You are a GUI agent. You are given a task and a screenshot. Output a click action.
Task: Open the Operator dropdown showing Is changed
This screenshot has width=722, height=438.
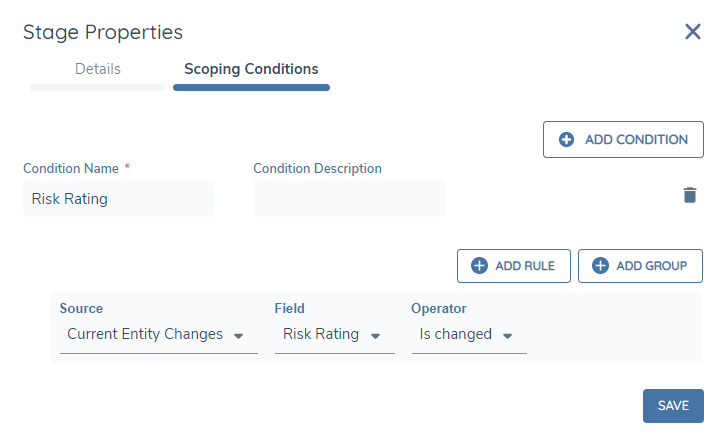[456, 335]
